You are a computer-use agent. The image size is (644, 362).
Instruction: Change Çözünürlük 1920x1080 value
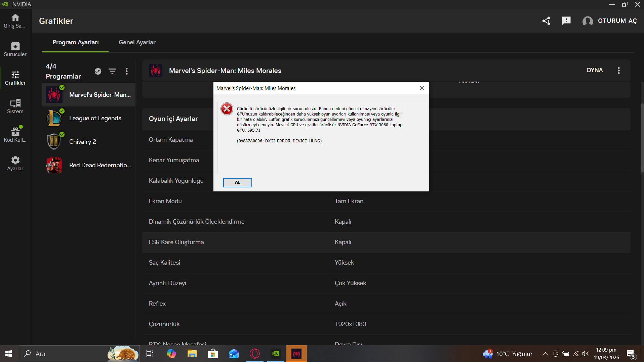pyautogui.click(x=351, y=324)
